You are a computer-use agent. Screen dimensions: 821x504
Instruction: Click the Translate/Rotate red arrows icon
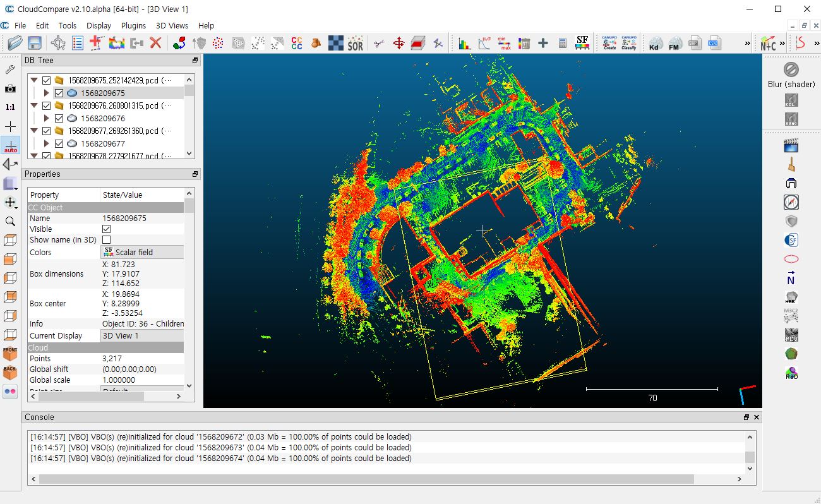pyautogui.click(x=399, y=43)
